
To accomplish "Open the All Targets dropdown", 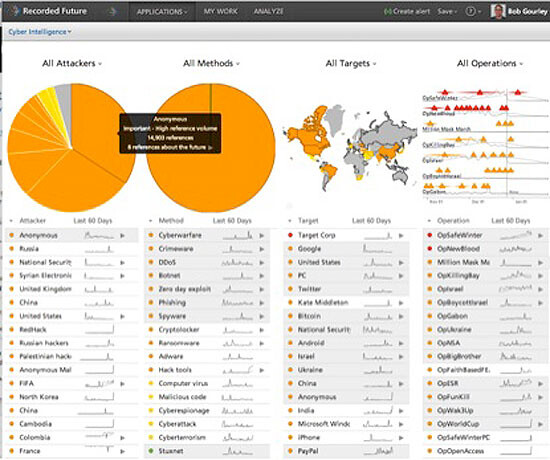I will [x=351, y=64].
